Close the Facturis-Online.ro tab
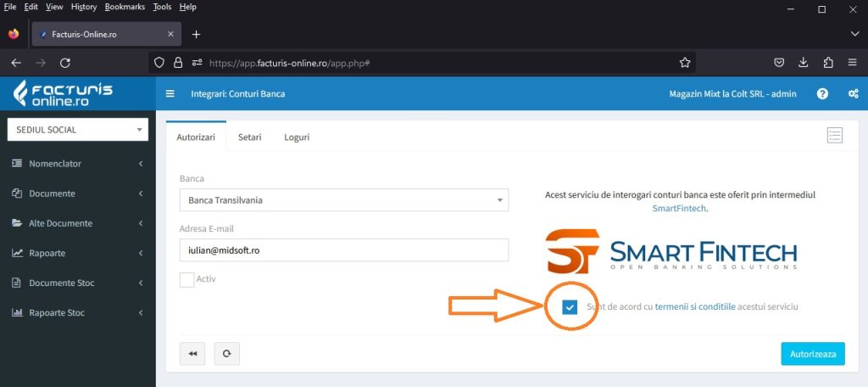This screenshot has width=868, height=387. click(170, 35)
